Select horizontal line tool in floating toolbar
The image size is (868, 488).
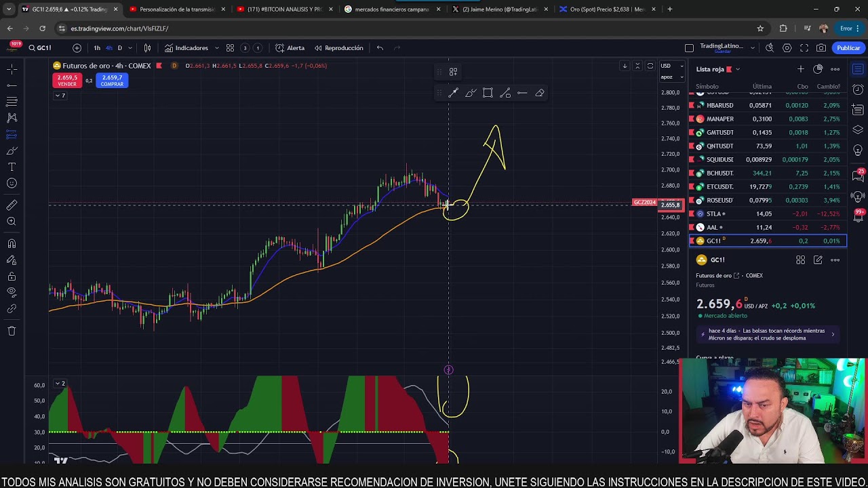pos(522,93)
